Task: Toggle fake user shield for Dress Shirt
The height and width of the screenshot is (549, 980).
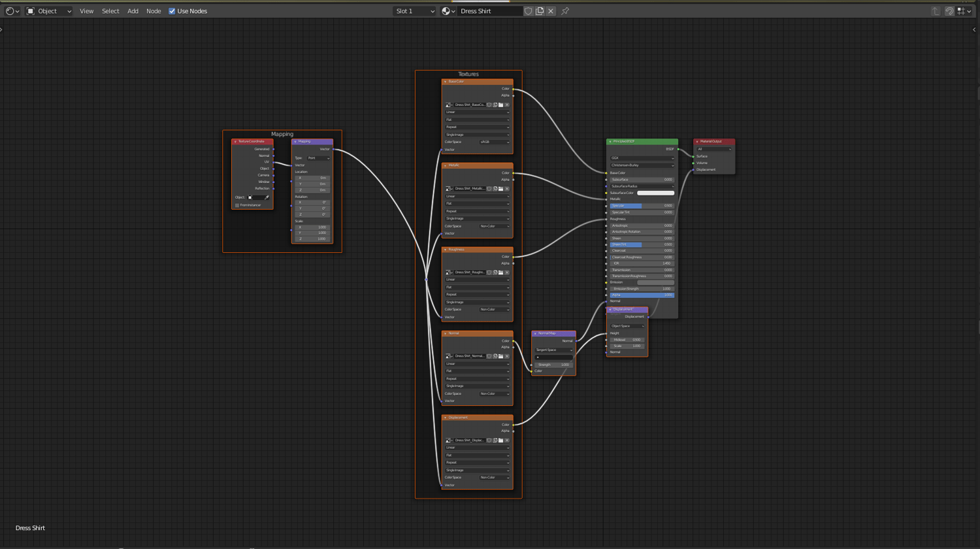Action: click(x=529, y=11)
